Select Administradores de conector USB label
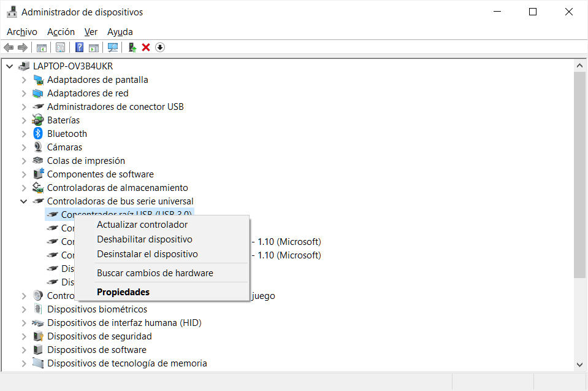The width and height of the screenshot is (588, 391). click(115, 107)
